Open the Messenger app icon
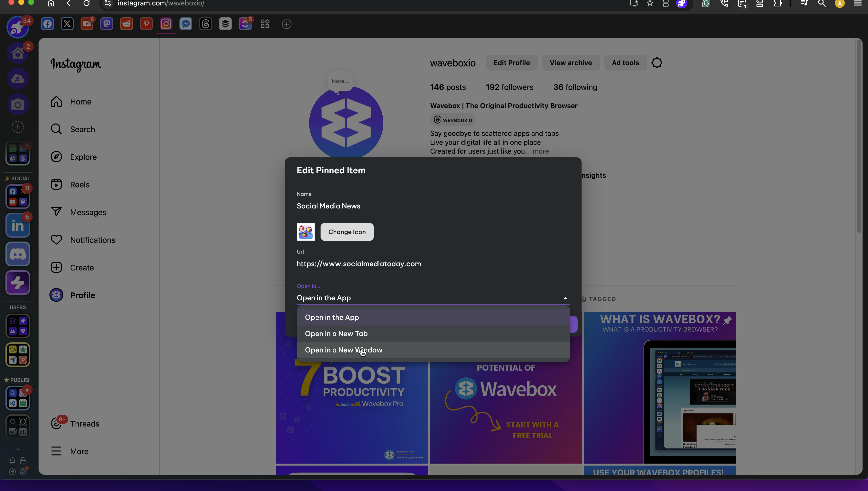The width and height of the screenshot is (868, 491). (186, 24)
